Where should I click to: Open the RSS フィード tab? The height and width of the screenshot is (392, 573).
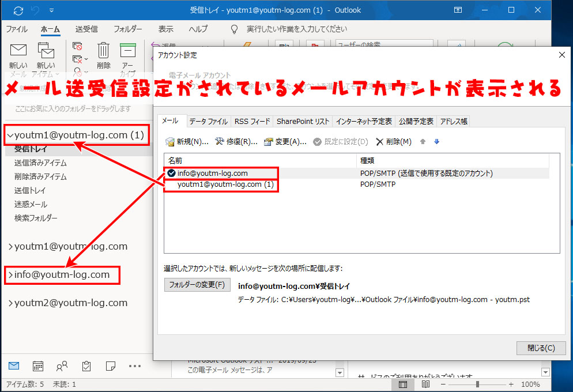(252, 121)
